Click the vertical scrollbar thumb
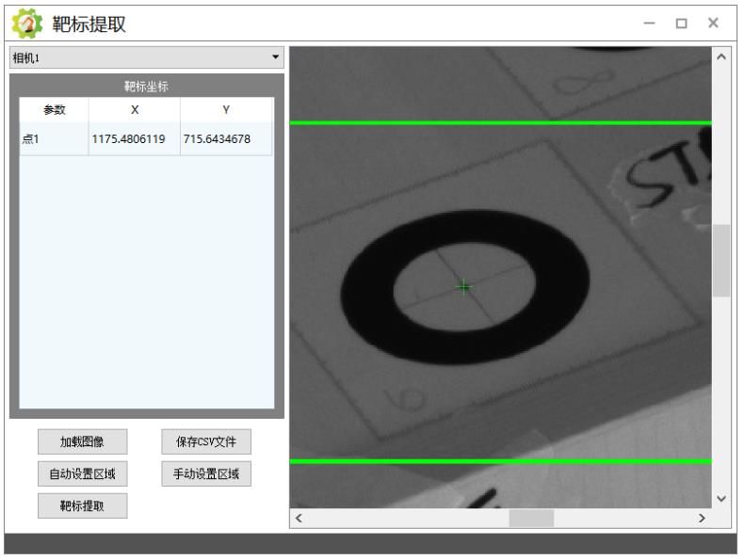 (x=721, y=261)
